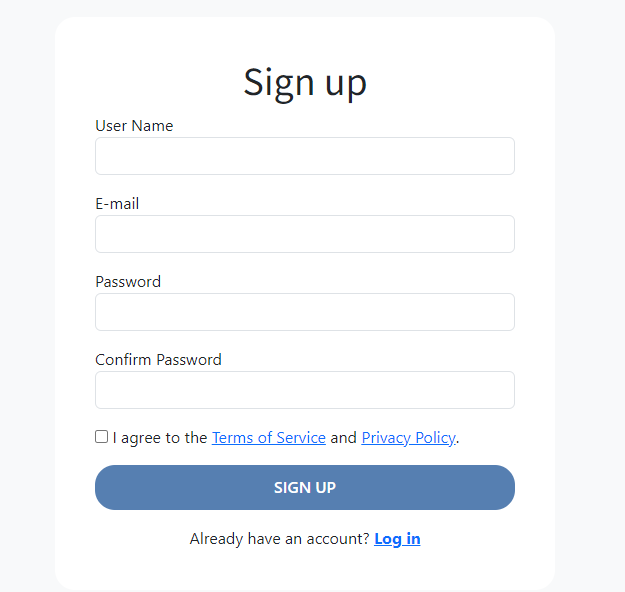
Task: Tick the agreement checkbox
Action: [101, 437]
